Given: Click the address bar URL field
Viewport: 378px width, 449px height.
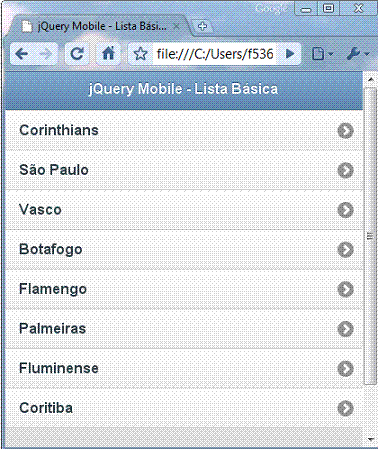Looking at the screenshot, I should (215, 54).
